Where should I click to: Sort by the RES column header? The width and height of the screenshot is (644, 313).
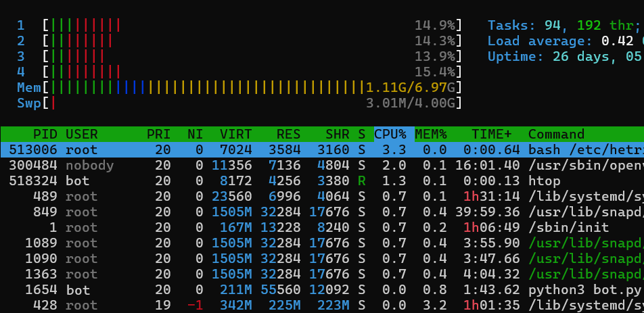tap(288, 134)
